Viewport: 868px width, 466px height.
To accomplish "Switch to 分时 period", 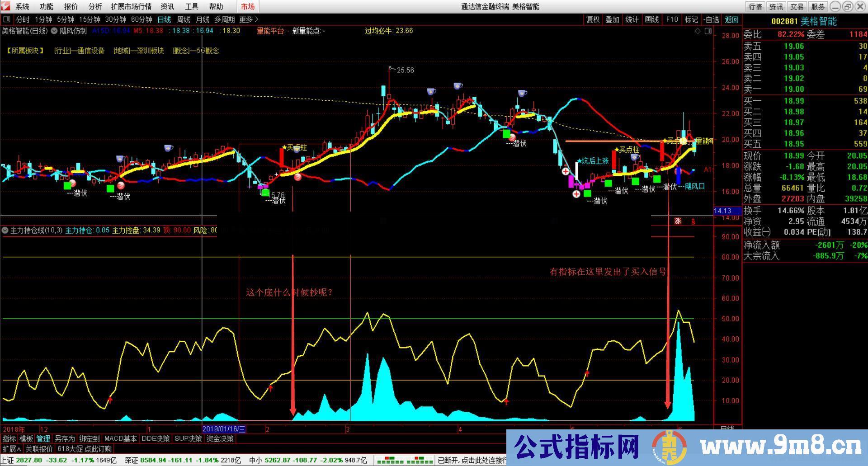I will pos(23,19).
